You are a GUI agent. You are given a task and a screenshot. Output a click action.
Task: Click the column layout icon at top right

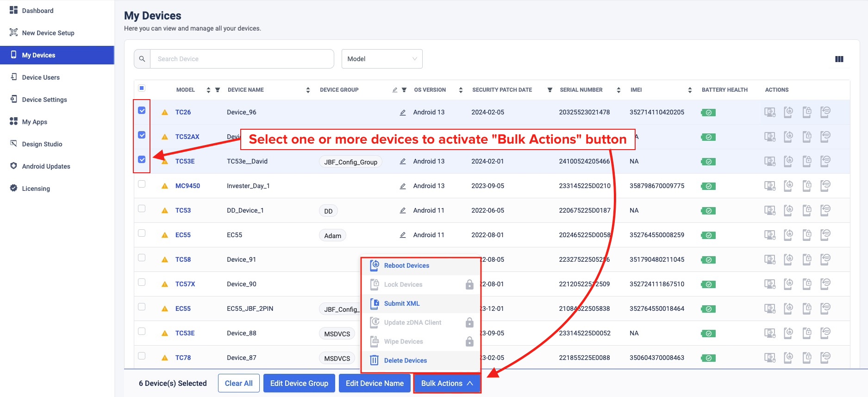pyautogui.click(x=839, y=59)
